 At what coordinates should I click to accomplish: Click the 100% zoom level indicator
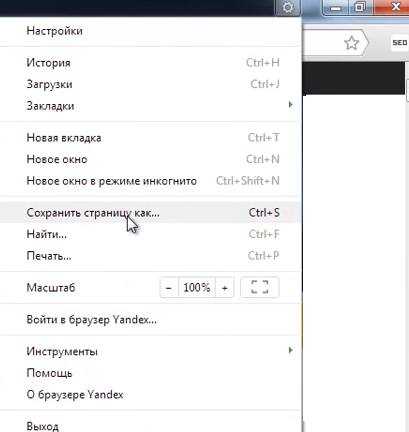pyautogui.click(x=197, y=287)
